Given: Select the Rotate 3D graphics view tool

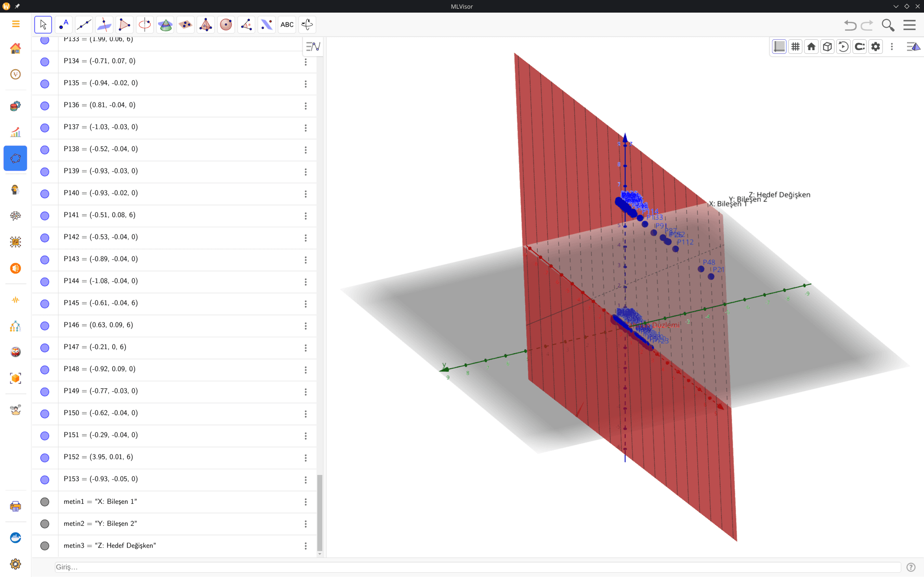Looking at the screenshot, I should coord(307,25).
